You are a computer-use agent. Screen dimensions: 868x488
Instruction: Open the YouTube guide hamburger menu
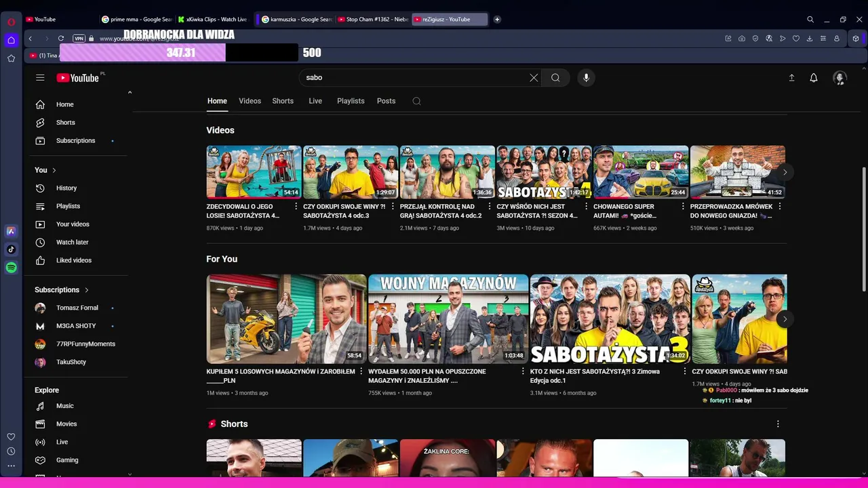point(40,78)
